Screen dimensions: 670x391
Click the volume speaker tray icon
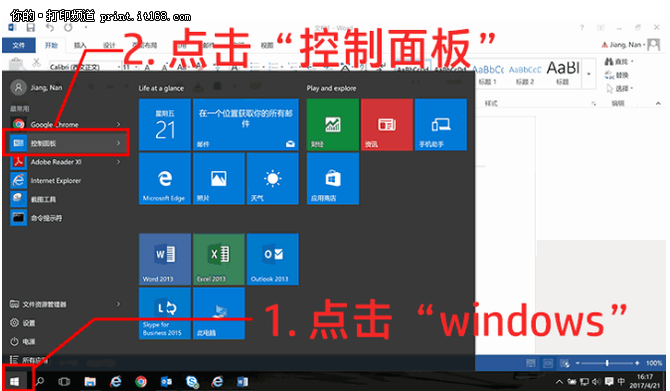coord(596,382)
